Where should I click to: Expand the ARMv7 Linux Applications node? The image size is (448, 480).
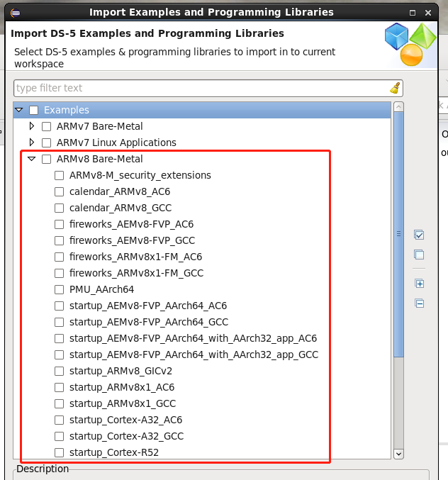pos(31,142)
